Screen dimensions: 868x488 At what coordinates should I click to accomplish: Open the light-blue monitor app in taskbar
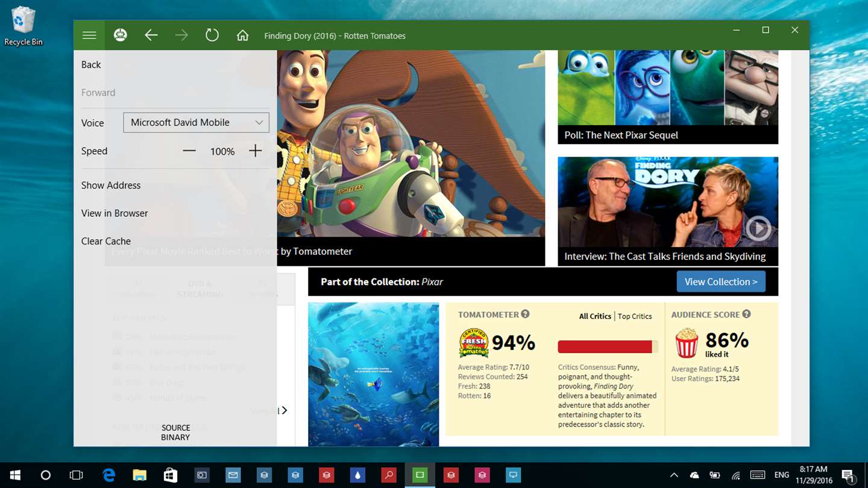click(x=513, y=475)
